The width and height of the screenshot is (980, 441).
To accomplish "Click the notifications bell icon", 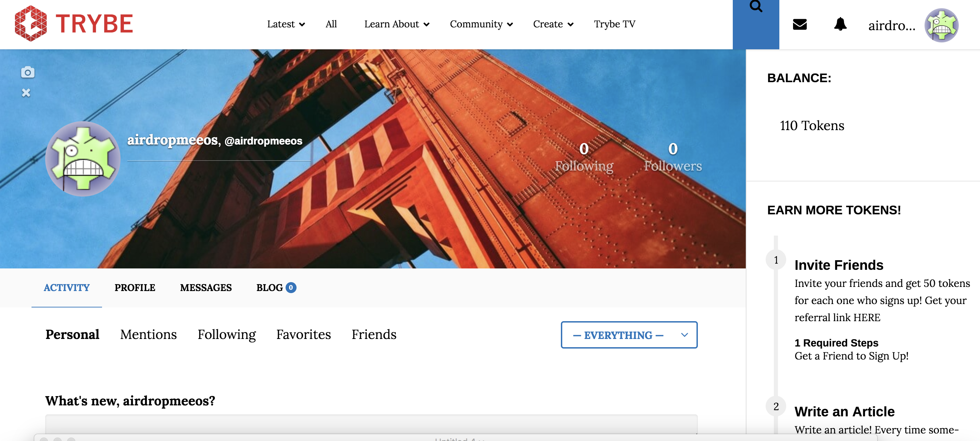I will (x=840, y=24).
